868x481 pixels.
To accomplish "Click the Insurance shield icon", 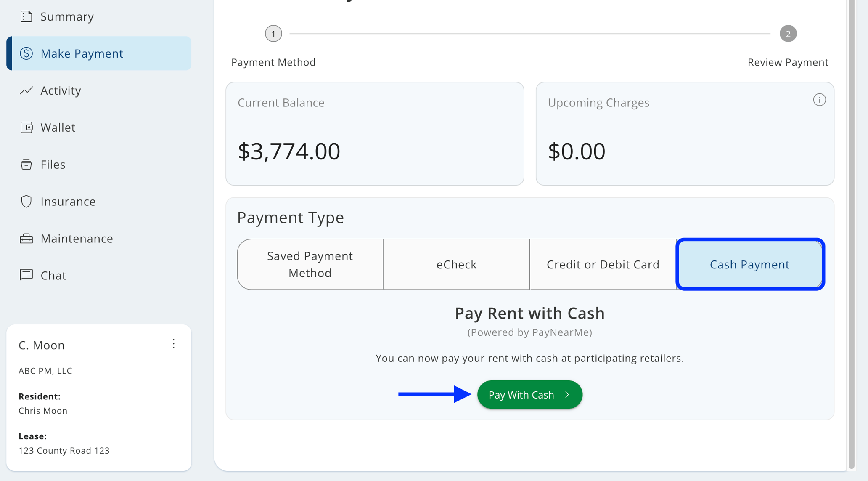I will [26, 201].
